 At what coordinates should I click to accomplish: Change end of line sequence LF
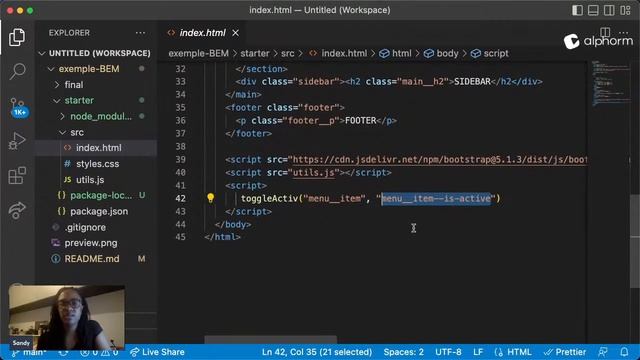tap(478, 352)
